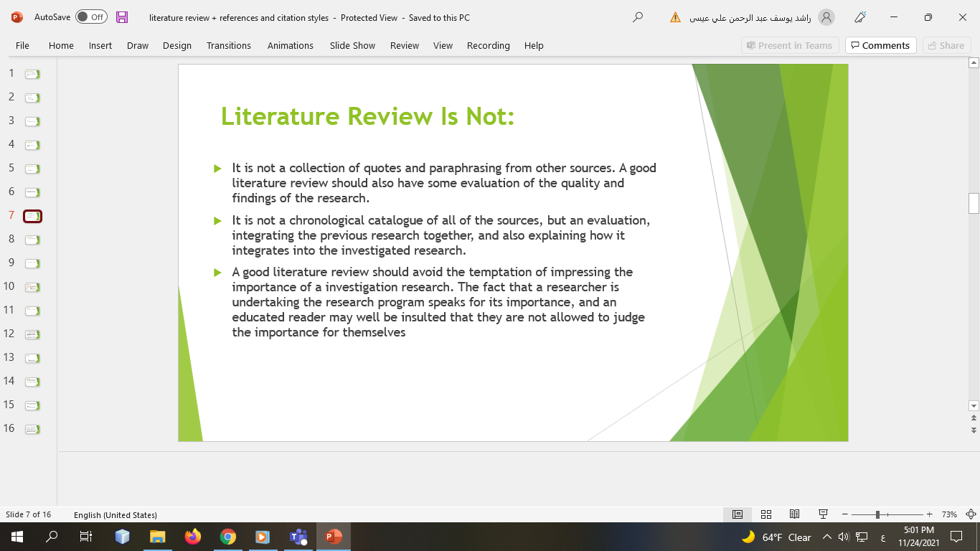The image size is (980, 551).
Task: Open Reading View from status bar
Action: [794, 514]
